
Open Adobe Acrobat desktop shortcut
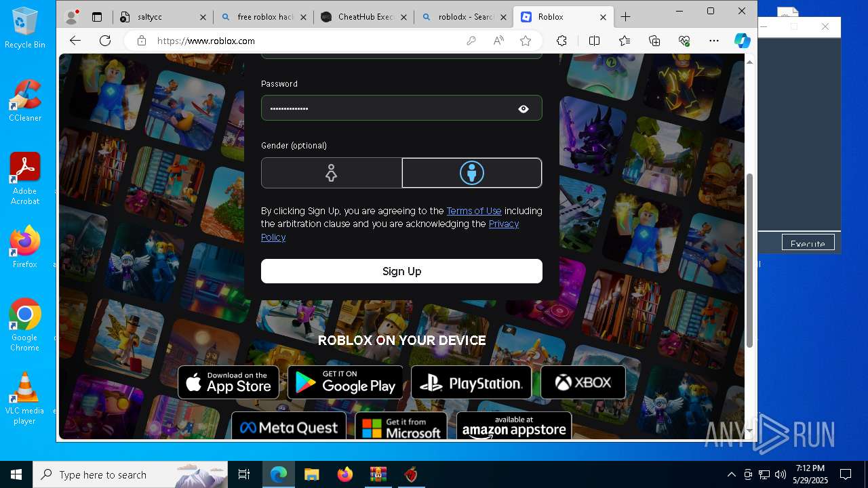click(x=25, y=178)
